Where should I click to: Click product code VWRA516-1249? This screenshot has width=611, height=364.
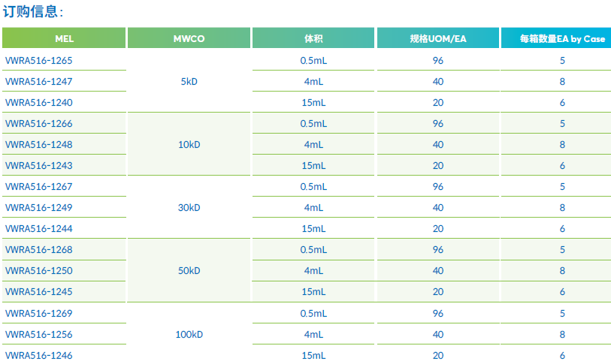tap(38, 207)
